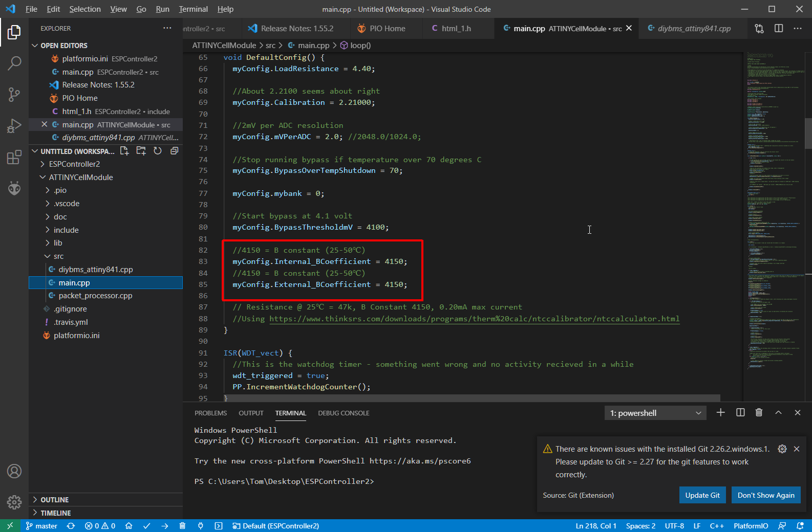Screen dimensions: 812x532
Task: Expand the ESPController2 folder
Action: (x=74, y=164)
